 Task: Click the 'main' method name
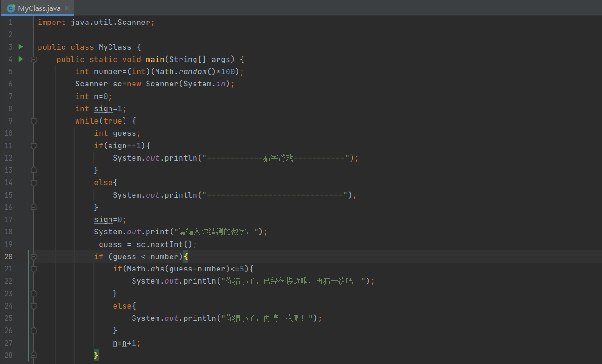(x=155, y=59)
